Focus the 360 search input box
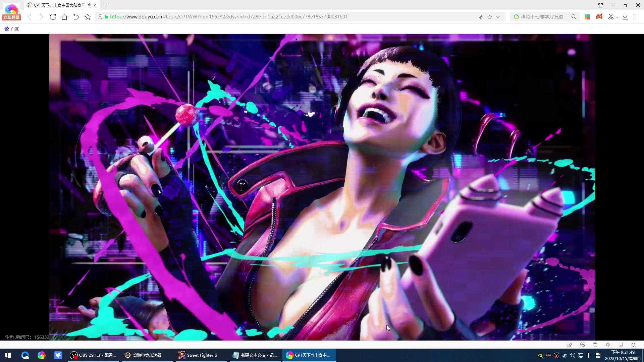 [542, 17]
